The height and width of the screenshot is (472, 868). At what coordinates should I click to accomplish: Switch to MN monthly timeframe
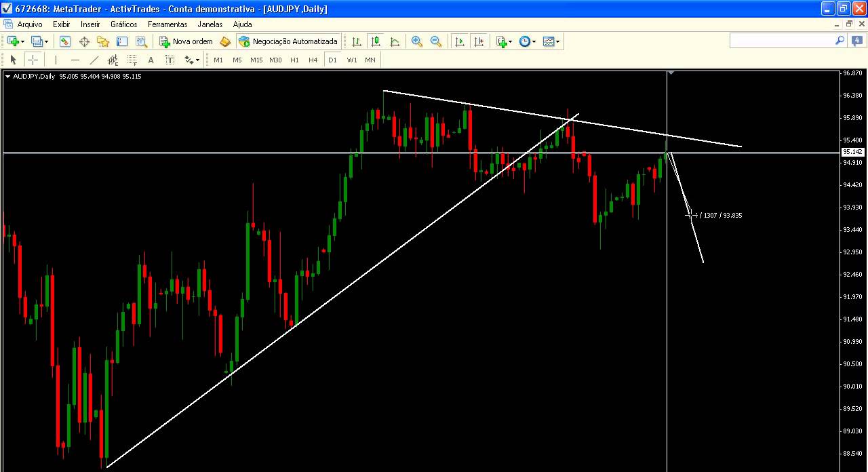370,60
